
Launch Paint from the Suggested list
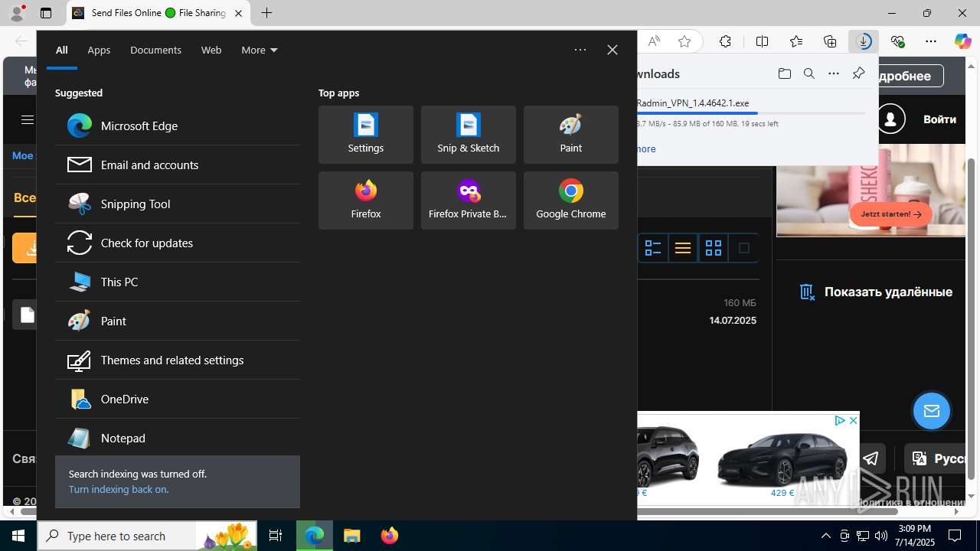[178, 321]
